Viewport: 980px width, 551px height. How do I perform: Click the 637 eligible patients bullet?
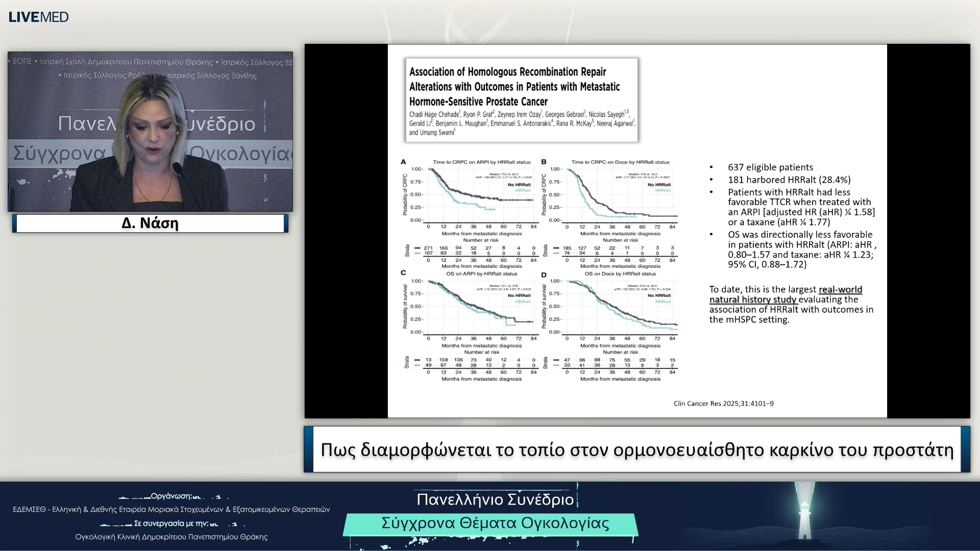pos(770,167)
